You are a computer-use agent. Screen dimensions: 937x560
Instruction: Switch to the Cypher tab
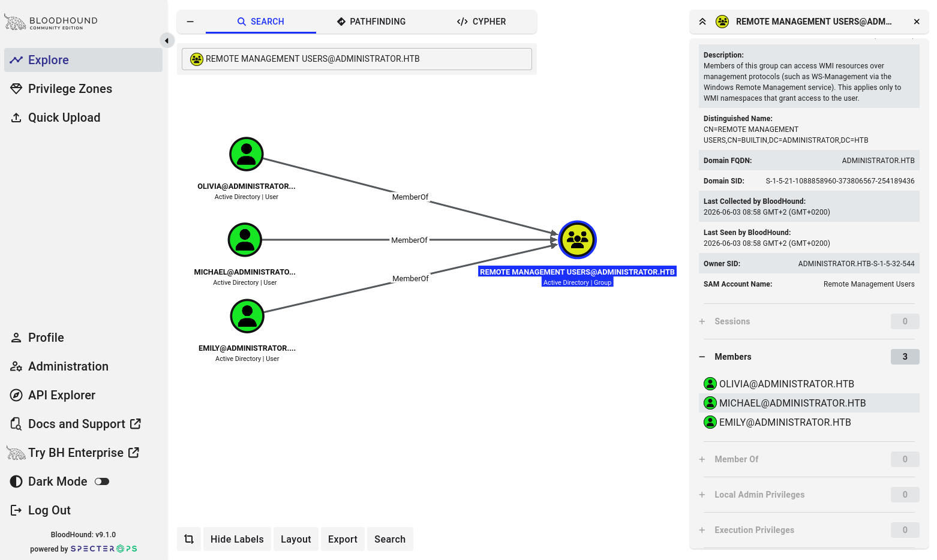tap(482, 22)
